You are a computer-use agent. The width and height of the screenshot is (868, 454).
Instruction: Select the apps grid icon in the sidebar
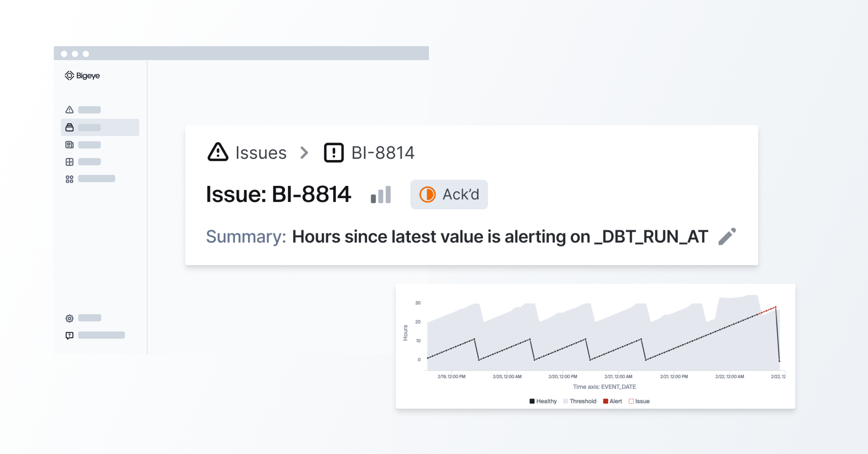tap(70, 179)
